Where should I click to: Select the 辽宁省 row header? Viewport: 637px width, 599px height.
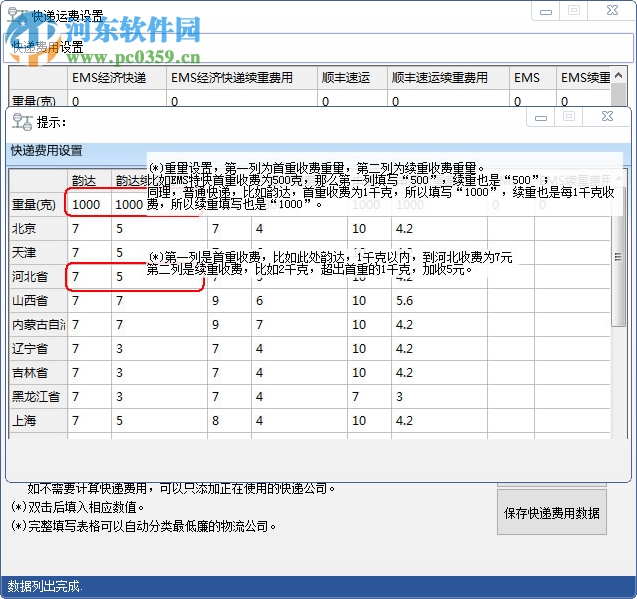click(38, 349)
